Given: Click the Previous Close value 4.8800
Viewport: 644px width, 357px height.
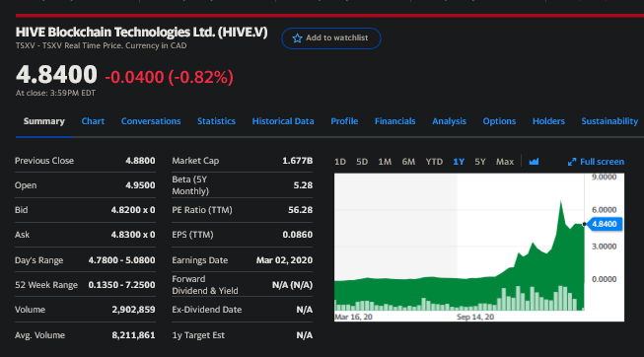Looking at the screenshot, I should (x=140, y=161).
